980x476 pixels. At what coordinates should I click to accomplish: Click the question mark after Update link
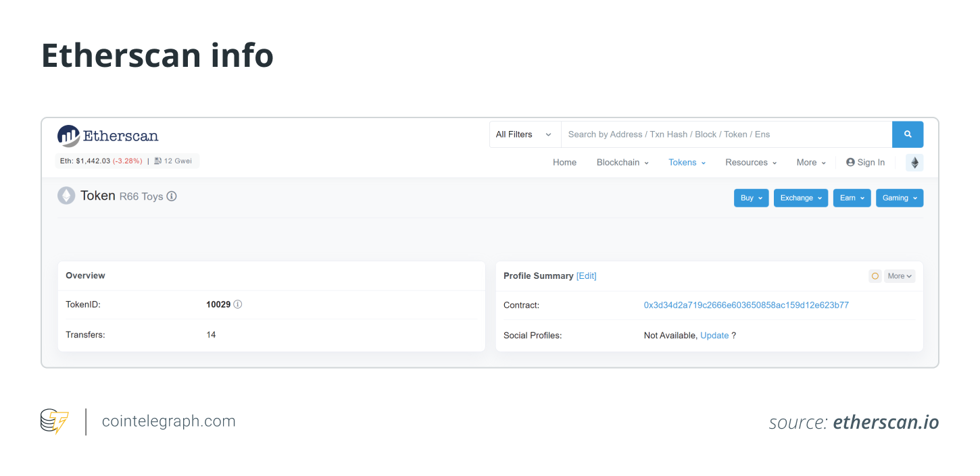coord(734,335)
